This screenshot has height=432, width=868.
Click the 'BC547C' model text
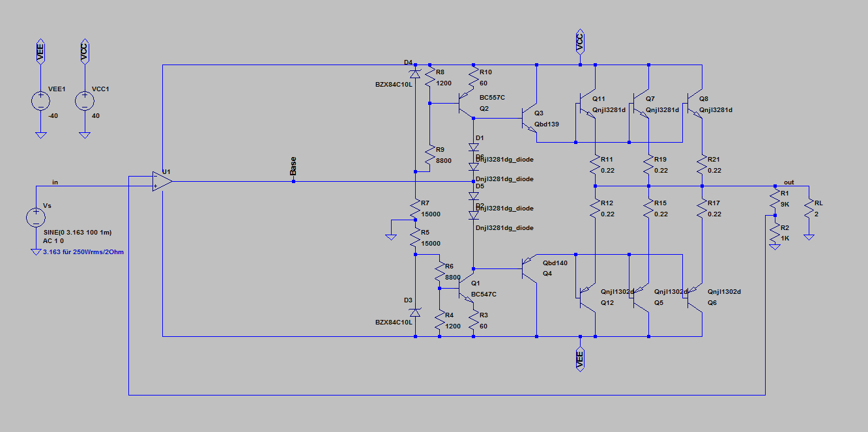(x=484, y=294)
